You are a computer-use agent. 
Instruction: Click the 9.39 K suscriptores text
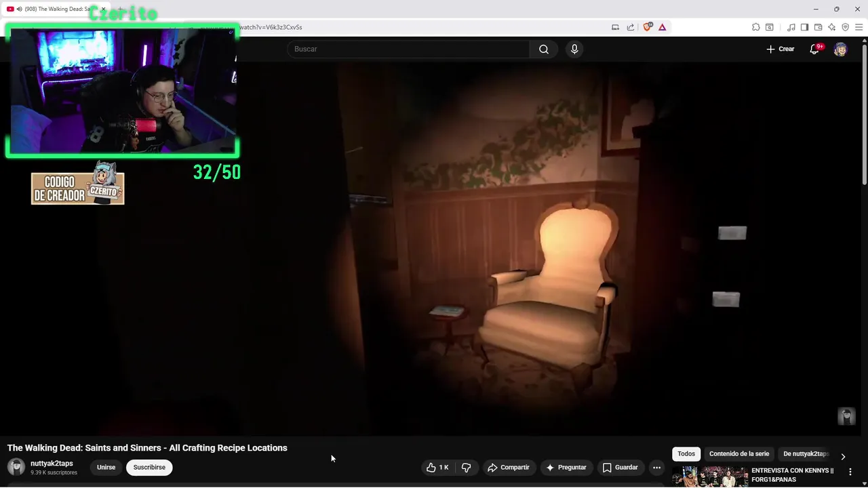(x=54, y=472)
